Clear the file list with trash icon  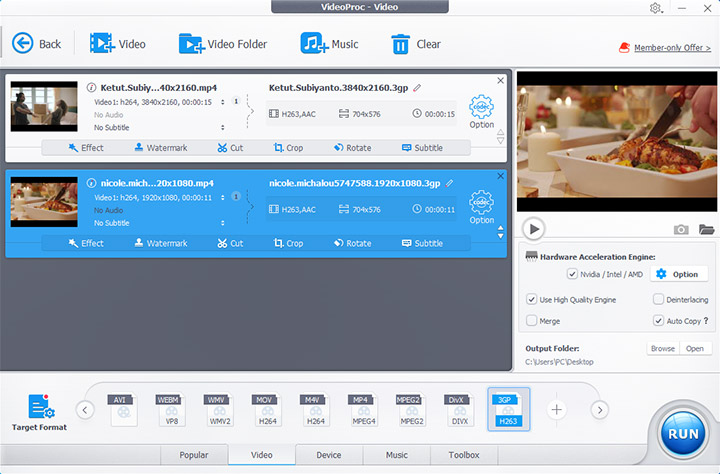416,44
